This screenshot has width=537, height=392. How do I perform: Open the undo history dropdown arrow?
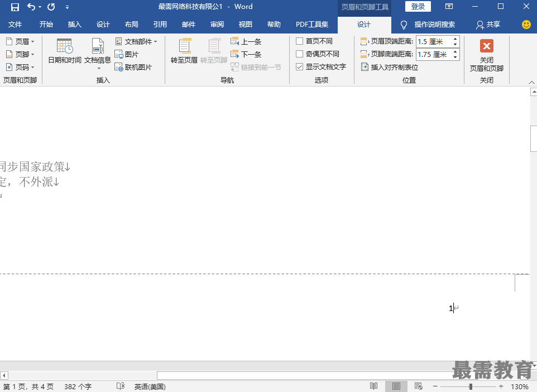coord(40,7)
